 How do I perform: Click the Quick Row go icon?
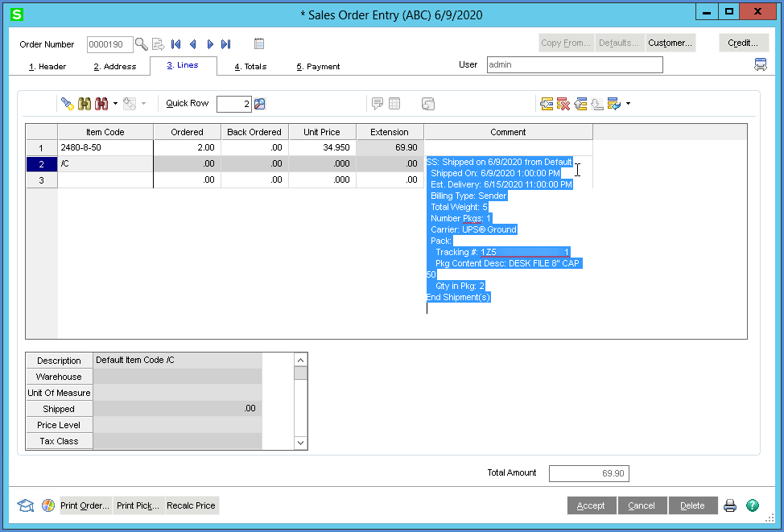click(259, 104)
